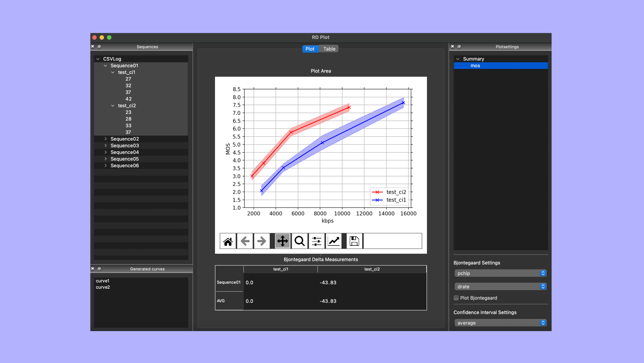
Task: Collapse the CSVLog tree node
Action: point(98,59)
